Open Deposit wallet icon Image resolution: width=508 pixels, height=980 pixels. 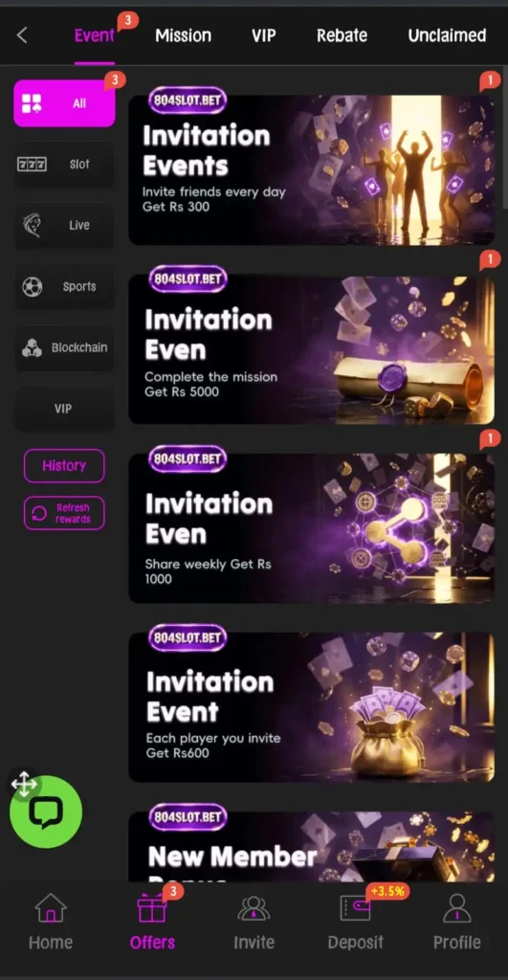tap(356, 907)
